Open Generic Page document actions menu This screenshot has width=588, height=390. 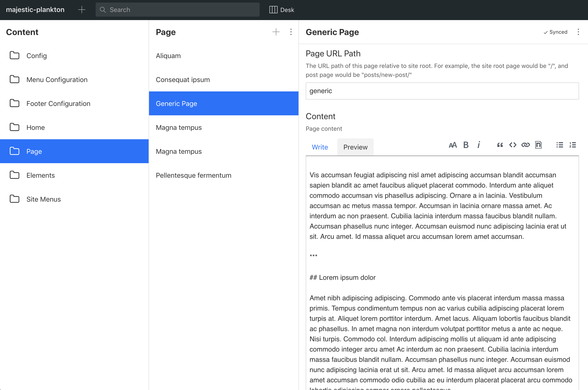click(578, 32)
